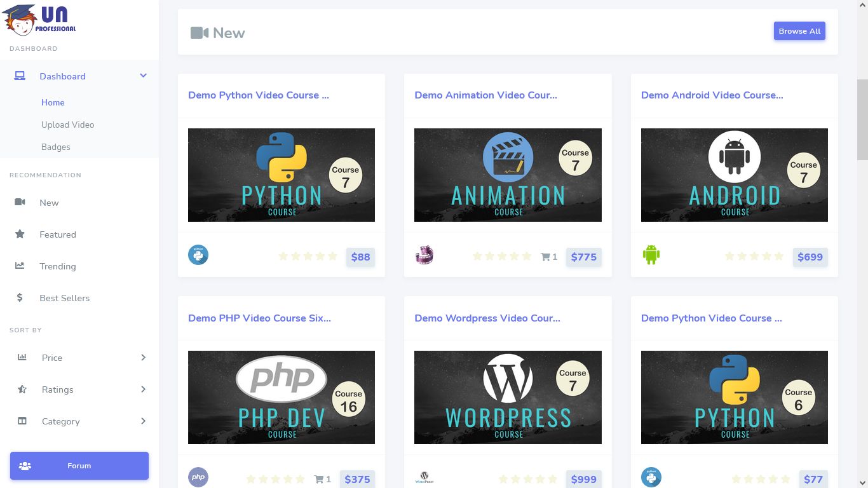Click the $775 price tag
Image resolution: width=868 pixels, height=488 pixels.
coord(583,257)
